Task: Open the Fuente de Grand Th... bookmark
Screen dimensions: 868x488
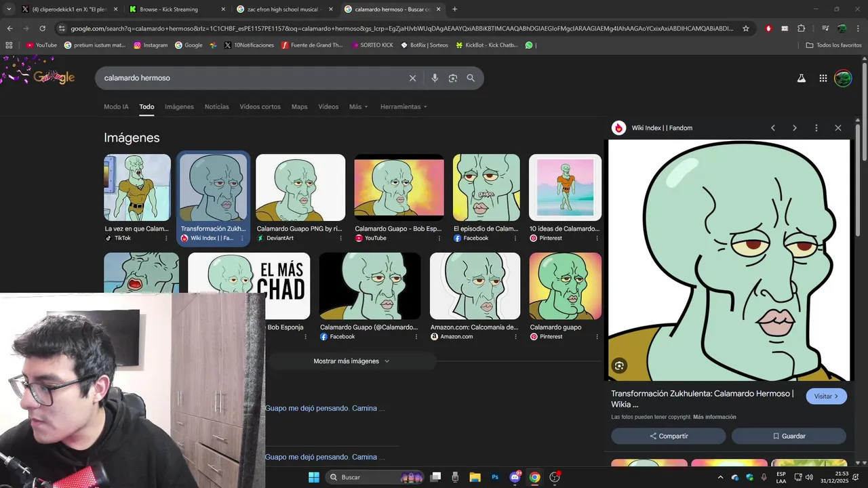Action: 312,45
